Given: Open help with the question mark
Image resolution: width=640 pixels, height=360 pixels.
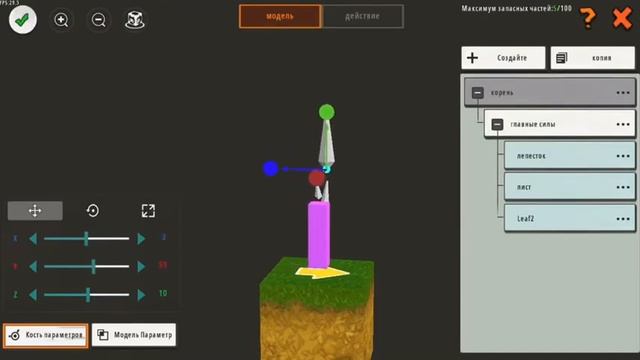Looking at the screenshot, I should (x=588, y=18).
